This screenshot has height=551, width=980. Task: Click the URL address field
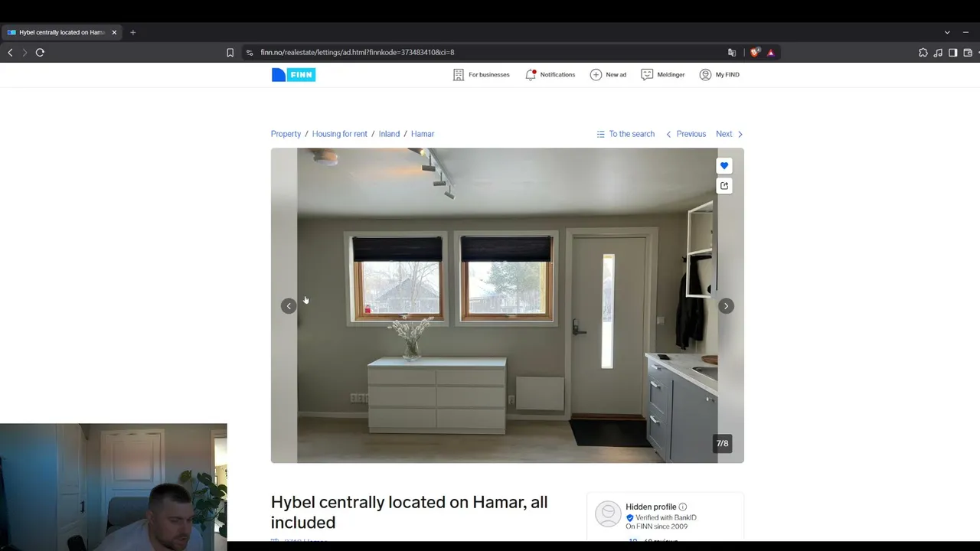[490, 52]
